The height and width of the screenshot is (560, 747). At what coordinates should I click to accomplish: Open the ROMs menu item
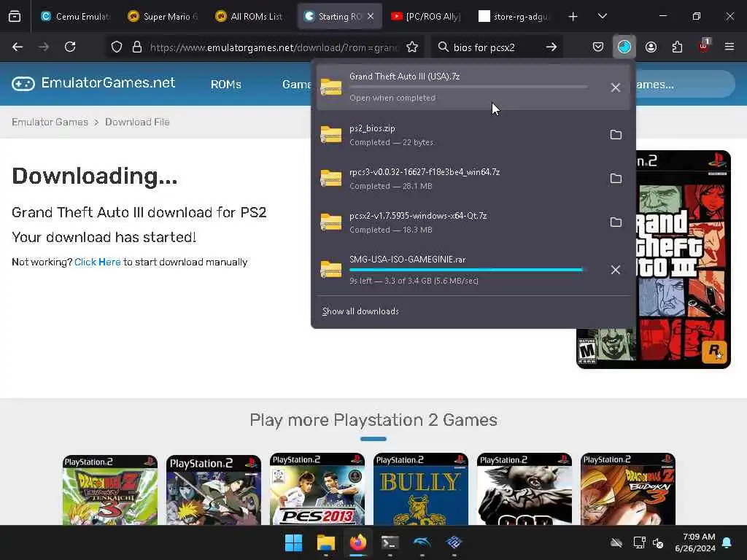coord(226,85)
